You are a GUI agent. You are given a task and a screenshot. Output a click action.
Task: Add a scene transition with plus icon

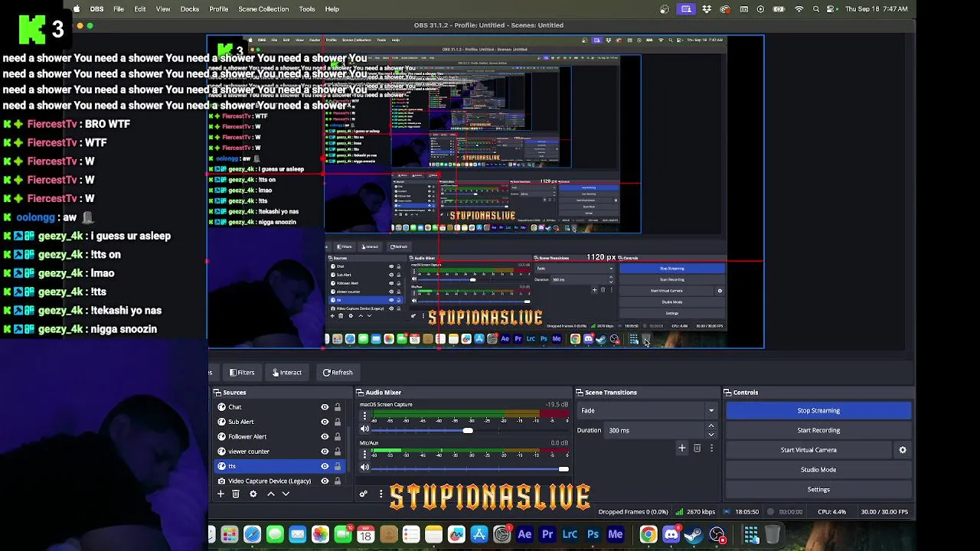[681, 448]
